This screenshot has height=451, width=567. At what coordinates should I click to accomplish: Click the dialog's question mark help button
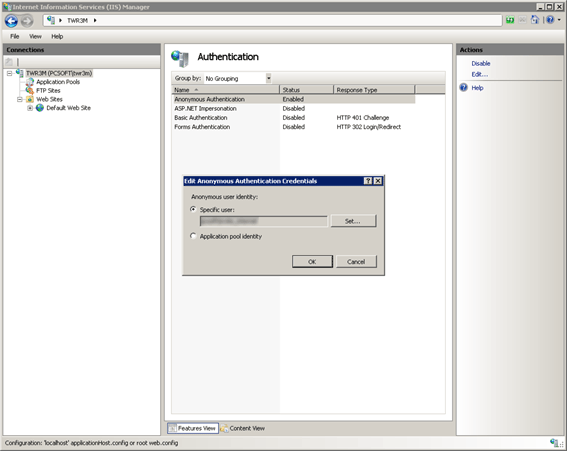pyautogui.click(x=367, y=181)
